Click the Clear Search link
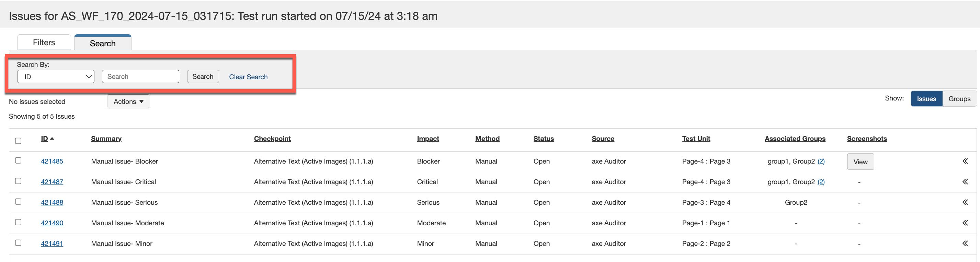Image resolution: width=980 pixels, height=262 pixels. [x=248, y=77]
